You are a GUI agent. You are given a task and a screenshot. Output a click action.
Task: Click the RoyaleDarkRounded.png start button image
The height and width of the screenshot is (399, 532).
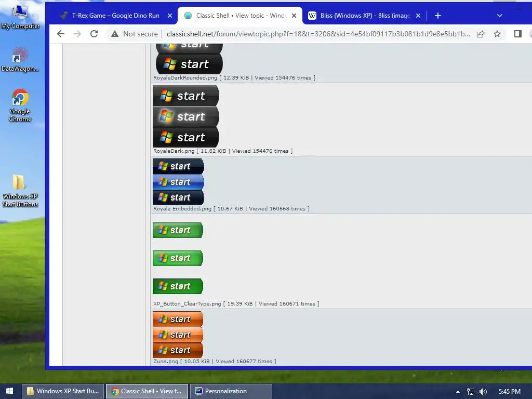click(189, 59)
